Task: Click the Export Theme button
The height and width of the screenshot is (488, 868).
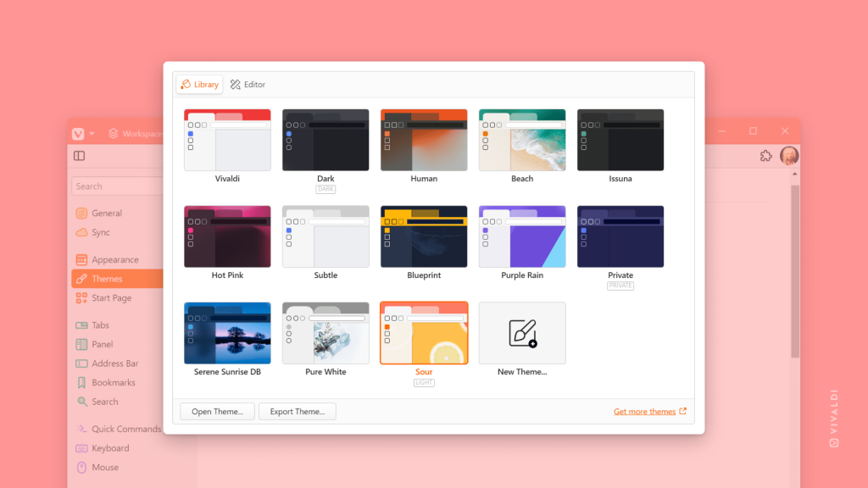Action: coord(298,411)
